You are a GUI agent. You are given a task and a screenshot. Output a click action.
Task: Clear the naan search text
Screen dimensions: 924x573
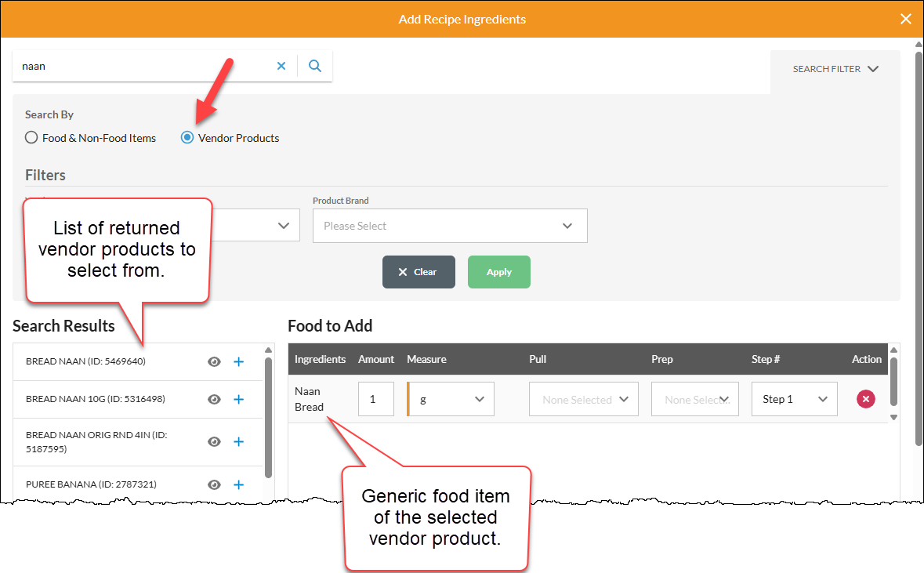tap(281, 66)
